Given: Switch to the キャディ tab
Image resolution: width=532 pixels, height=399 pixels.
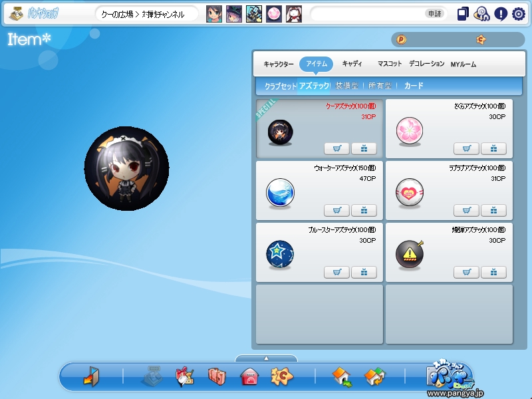Looking at the screenshot, I should pyautogui.click(x=352, y=63).
